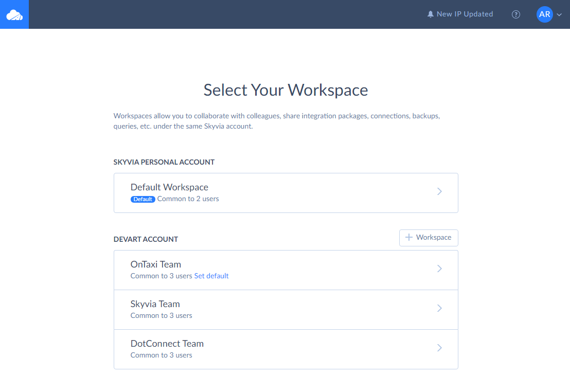
Task: Click Common to 3 users under OnTaxi Team
Action: [161, 276]
